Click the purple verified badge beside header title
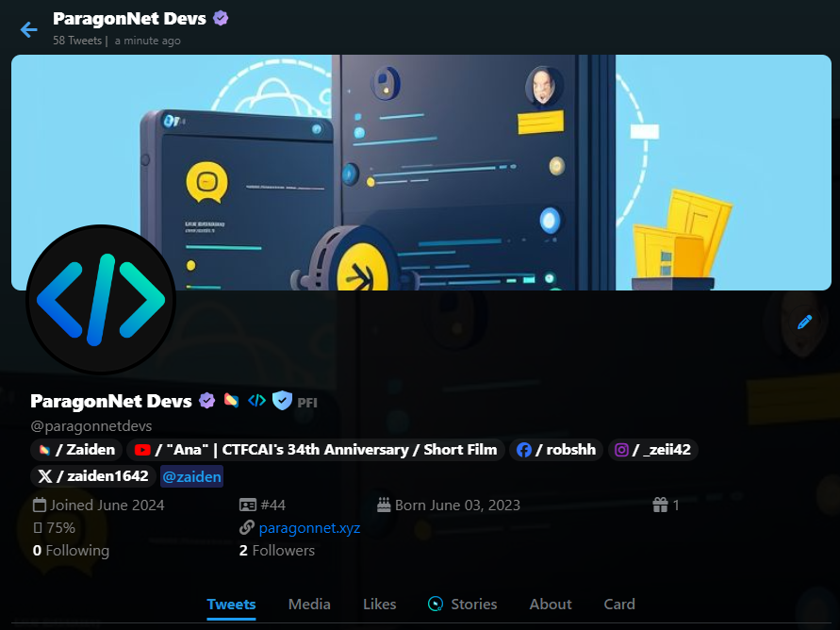Image resolution: width=840 pixels, height=630 pixels. [221, 18]
